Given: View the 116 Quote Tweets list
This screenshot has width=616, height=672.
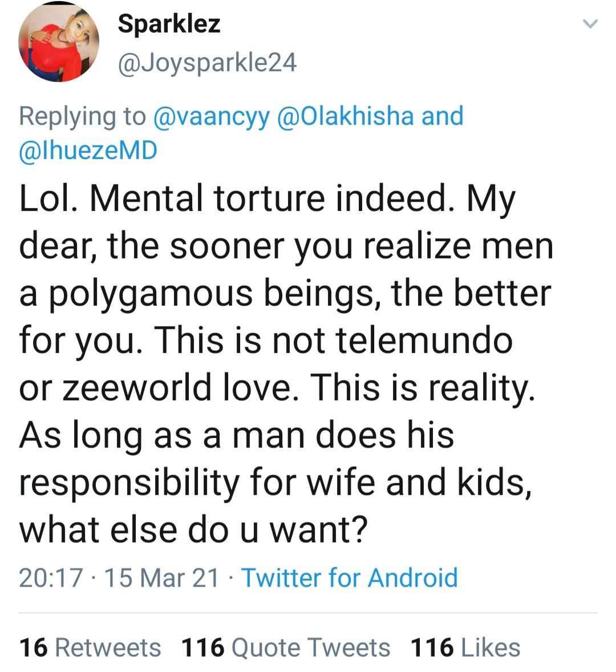Looking at the screenshot, I should click(x=286, y=647).
